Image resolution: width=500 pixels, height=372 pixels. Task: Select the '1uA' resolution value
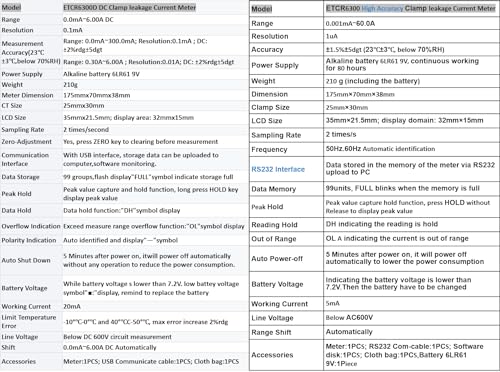tap(332, 36)
